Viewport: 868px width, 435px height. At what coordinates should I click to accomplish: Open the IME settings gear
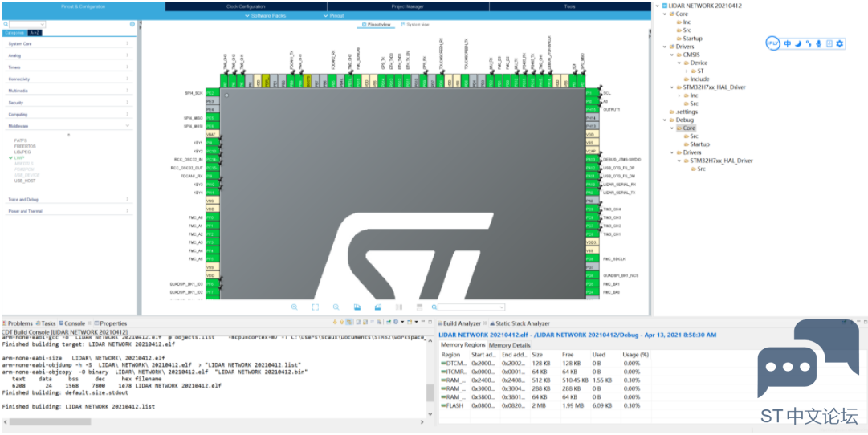pos(840,43)
